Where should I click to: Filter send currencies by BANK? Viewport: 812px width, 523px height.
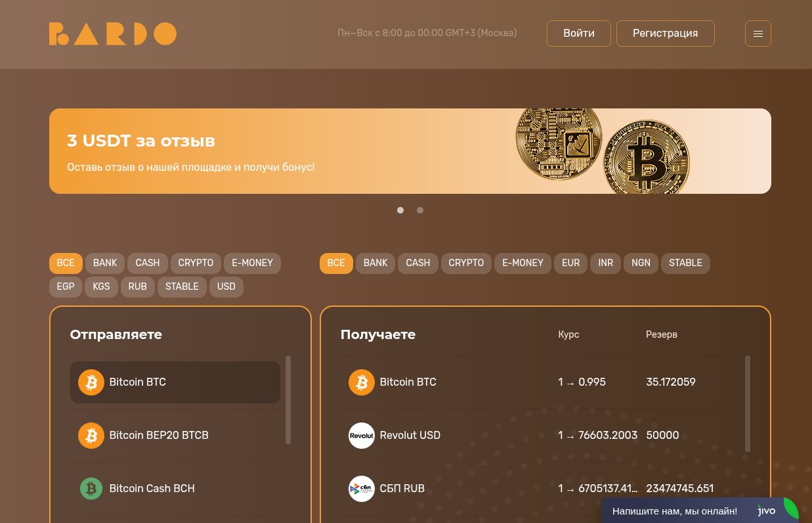pyautogui.click(x=105, y=263)
